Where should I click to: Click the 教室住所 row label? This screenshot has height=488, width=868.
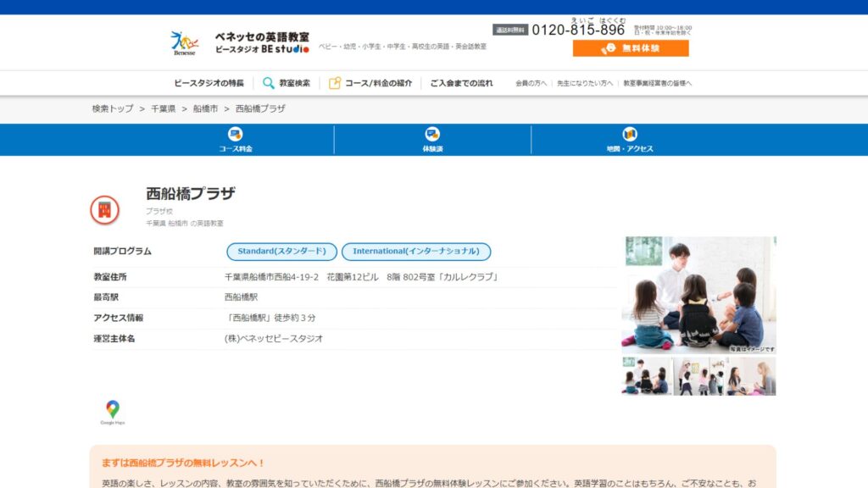point(109,277)
